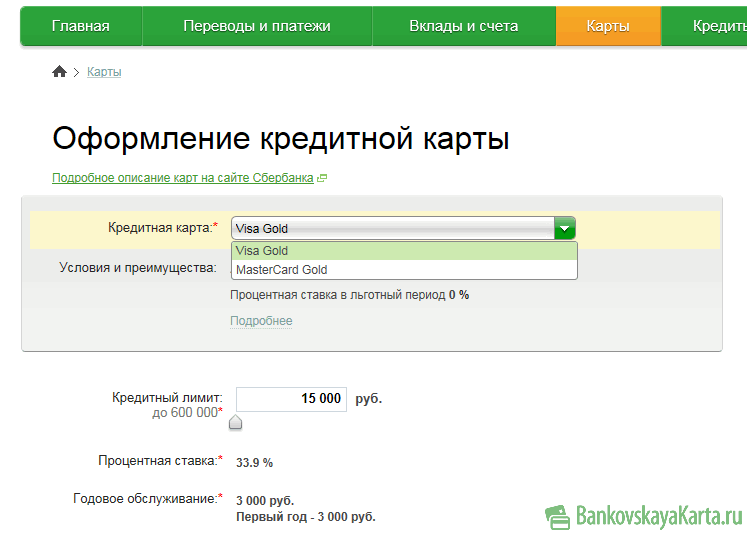Select the orange Карты tab
This screenshot has width=747, height=535.
(608, 26)
